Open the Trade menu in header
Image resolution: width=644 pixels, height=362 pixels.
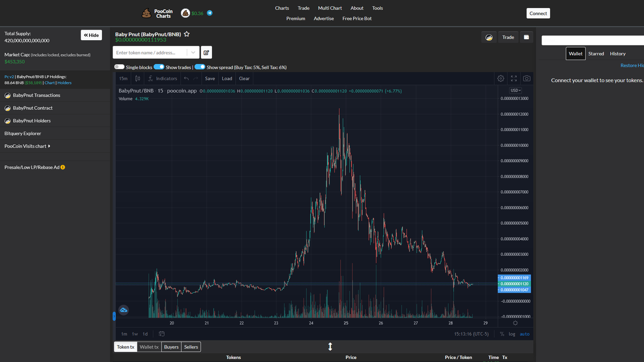coord(303,8)
